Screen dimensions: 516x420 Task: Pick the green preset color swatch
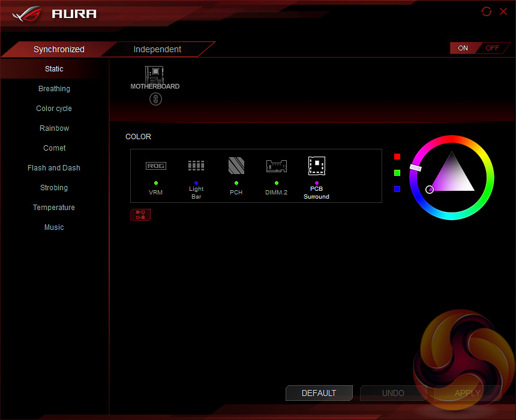397,173
